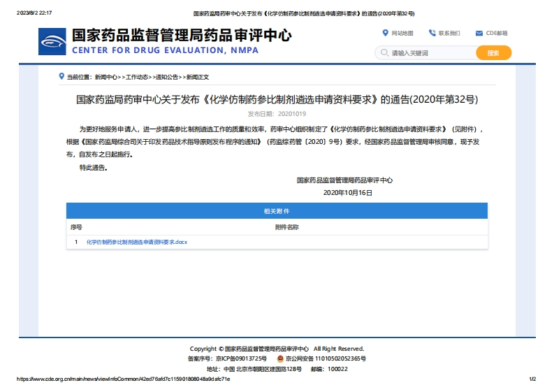Click the CDE mailbox envelope icon

479,33
